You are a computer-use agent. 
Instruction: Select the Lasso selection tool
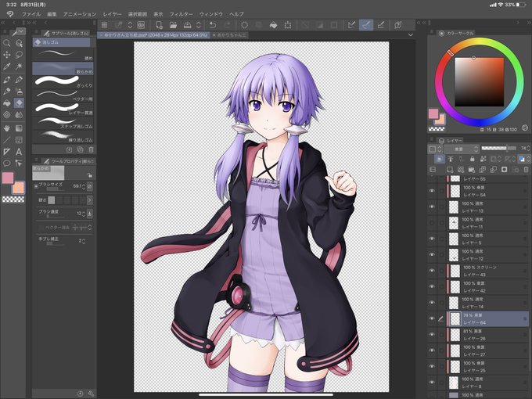(x=19, y=55)
